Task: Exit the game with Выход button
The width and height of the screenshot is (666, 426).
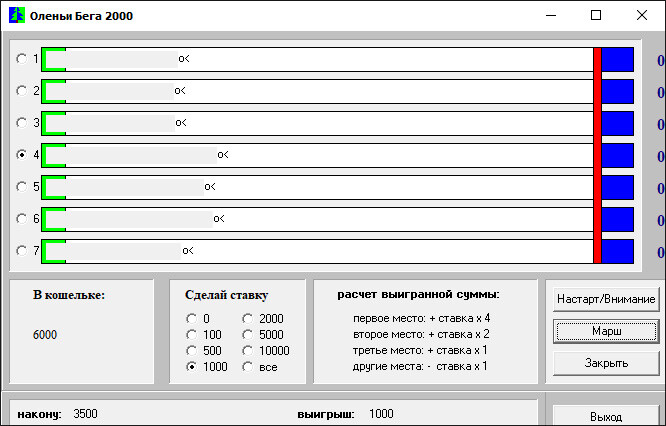Action: click(606, 416)
